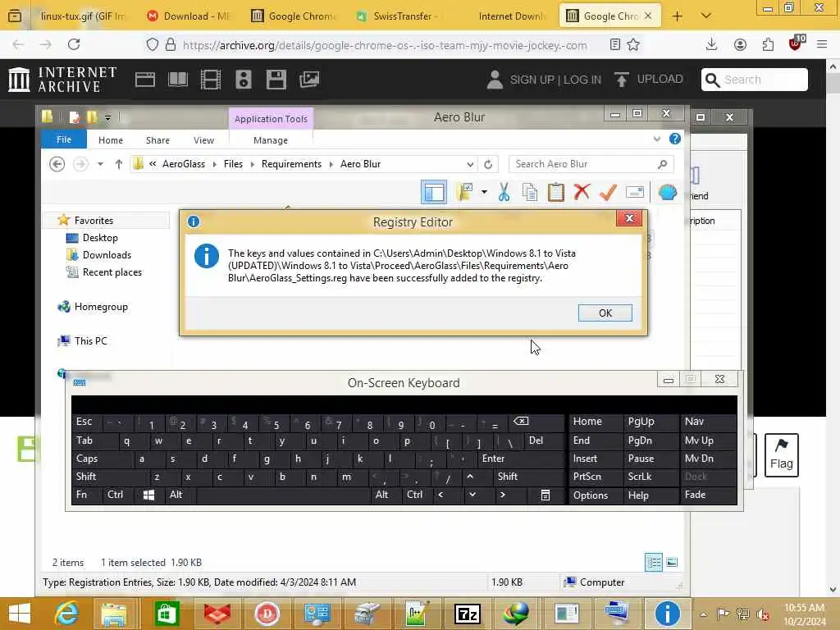This screenshot has width=840, height=630.
Task: Switch to the Share ribbon tab
Action: pyautogui.click(x=157, y=139)
